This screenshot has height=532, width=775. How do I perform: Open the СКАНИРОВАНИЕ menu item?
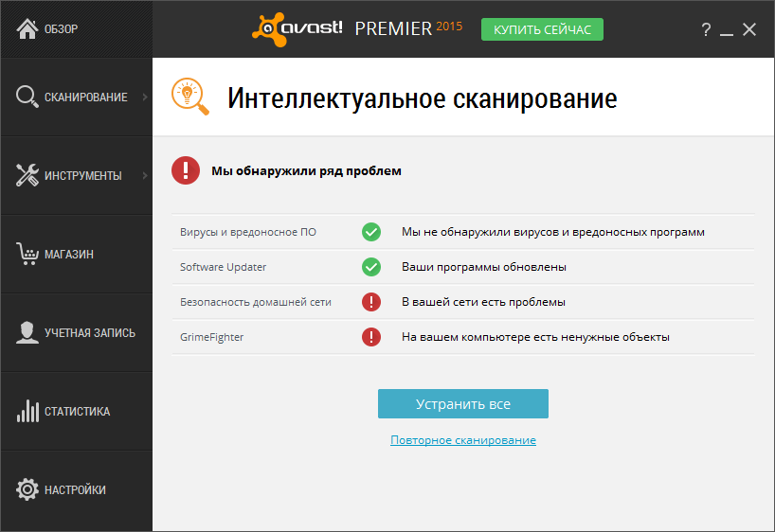(x=77, y=97)
